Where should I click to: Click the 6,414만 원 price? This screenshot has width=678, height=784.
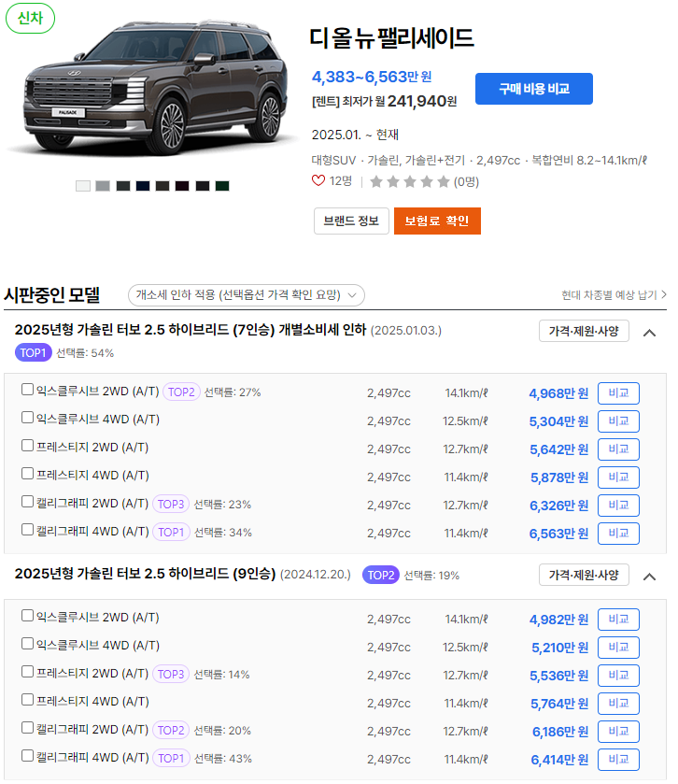pos(559,760)
